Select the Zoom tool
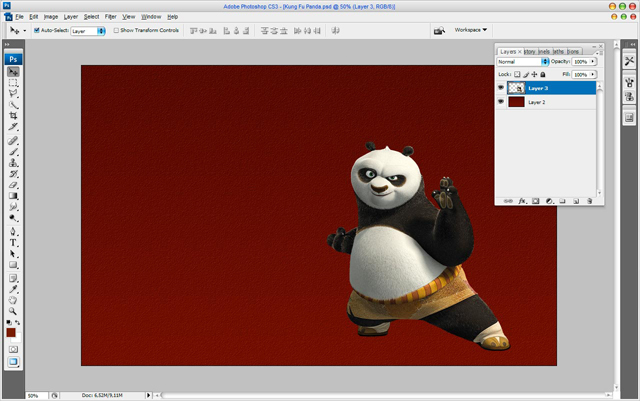The height and width of the screenshot is (401, 640). [13, 312]
